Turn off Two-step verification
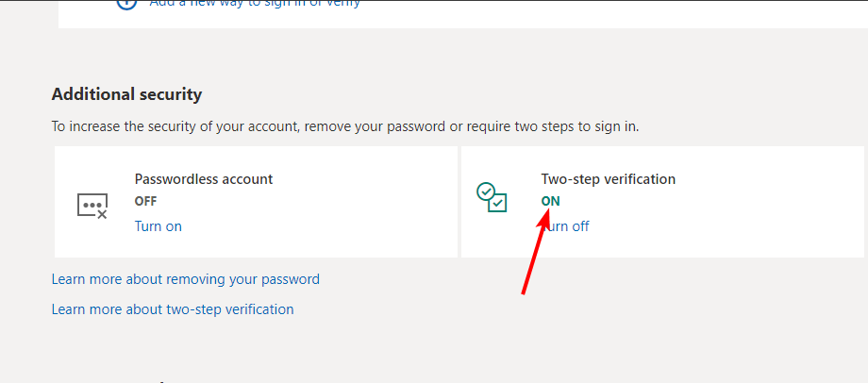The height and width of the screenshot is (383, 868). 565,226
